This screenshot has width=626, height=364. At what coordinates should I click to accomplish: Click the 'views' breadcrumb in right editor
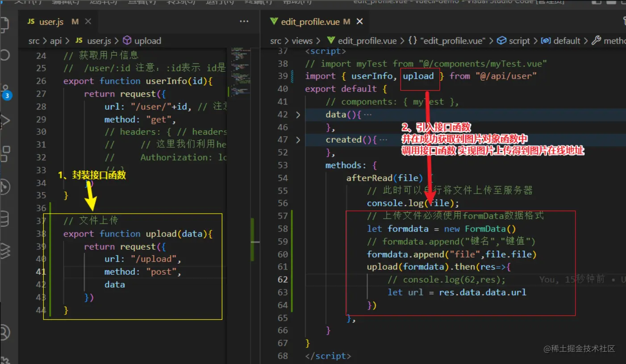click(302, 41)
